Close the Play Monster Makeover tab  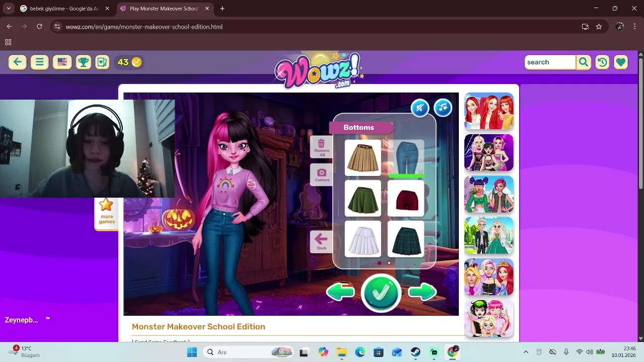207,9
